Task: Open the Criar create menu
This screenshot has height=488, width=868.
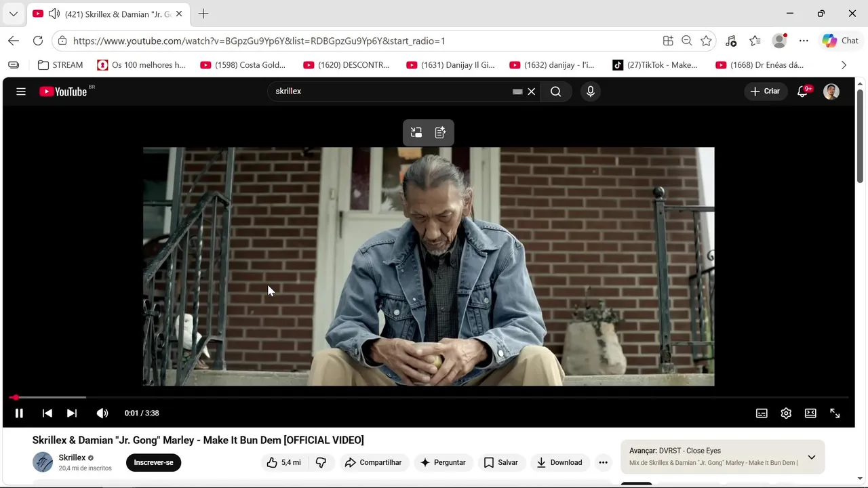Action: tap(765, 91)
